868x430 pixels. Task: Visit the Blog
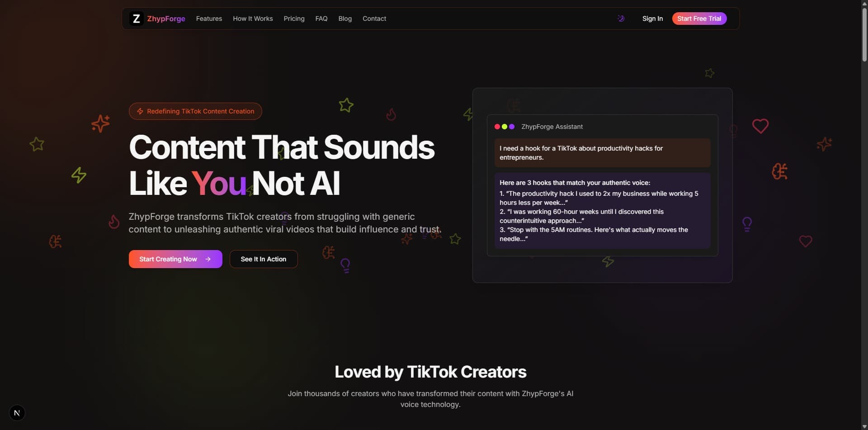[x=345, y=19]
